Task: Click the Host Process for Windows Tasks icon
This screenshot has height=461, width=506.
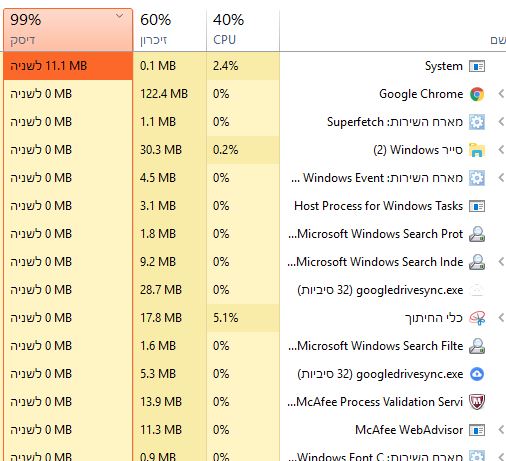Action: (477, 206)
